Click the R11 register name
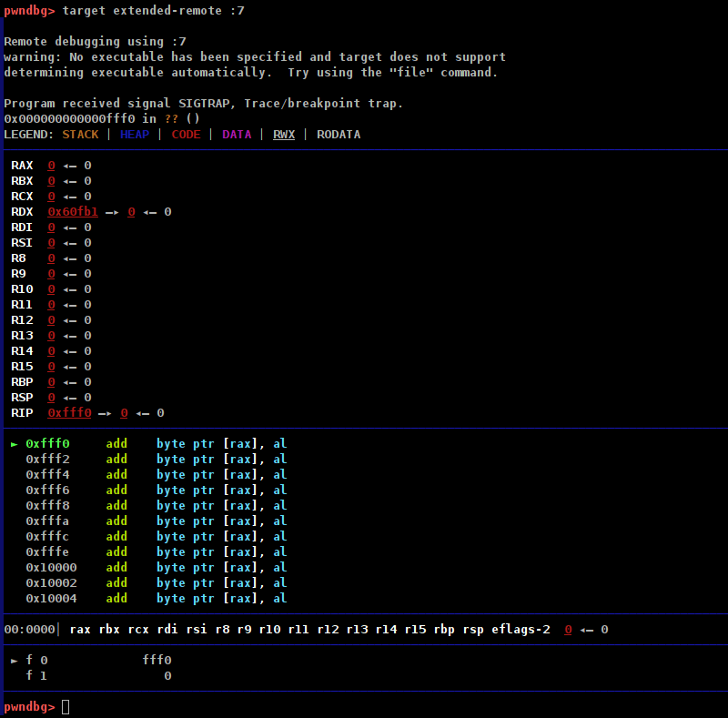This screenshot has width=728, height=718. [22, 305]
